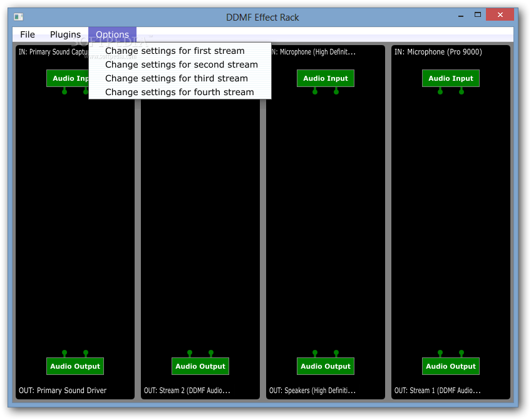Click right input pin of Stream 1 Audio Output
The image size is (531, 420).
tap(461, 354)
